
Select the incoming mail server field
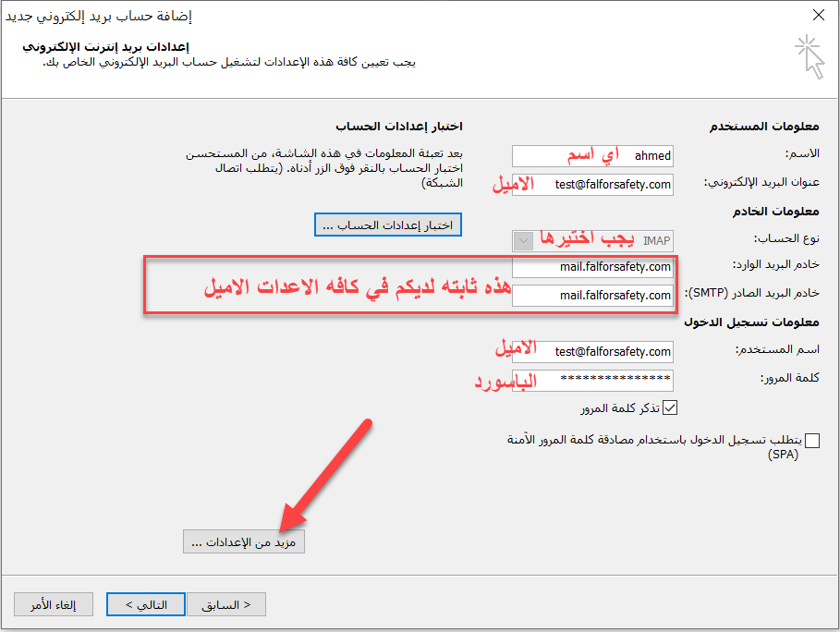[592, 267]
